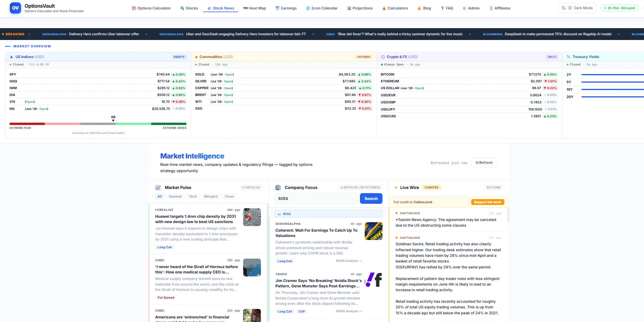Click the Live Wire orange dot icon

pos(396,188)
